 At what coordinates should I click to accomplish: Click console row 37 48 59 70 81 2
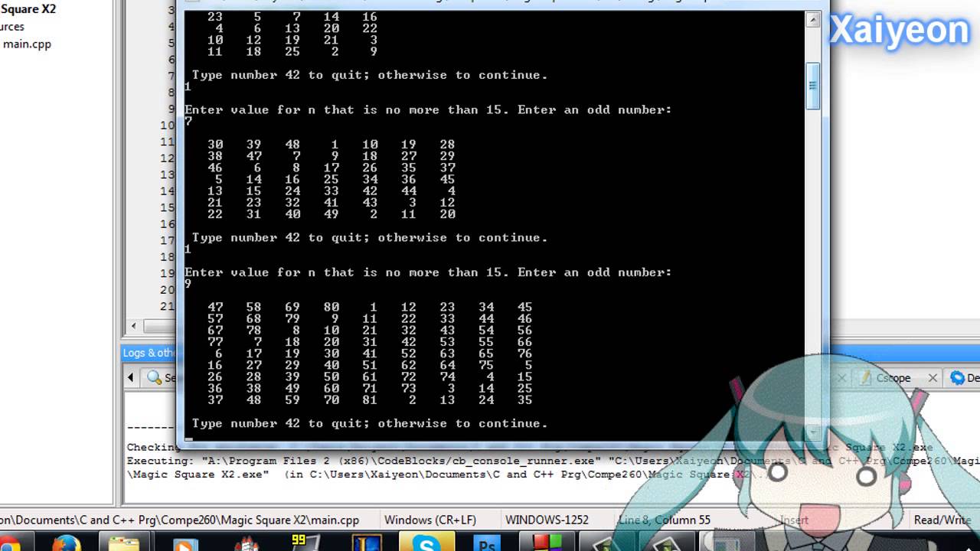coord(370,399)
